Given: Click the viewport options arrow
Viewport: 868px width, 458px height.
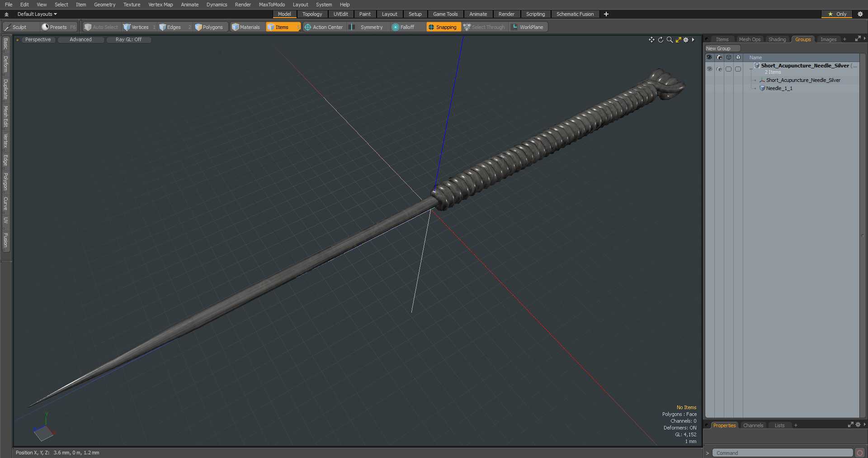Looking at the screenshot, I should (x=693, y=40).
